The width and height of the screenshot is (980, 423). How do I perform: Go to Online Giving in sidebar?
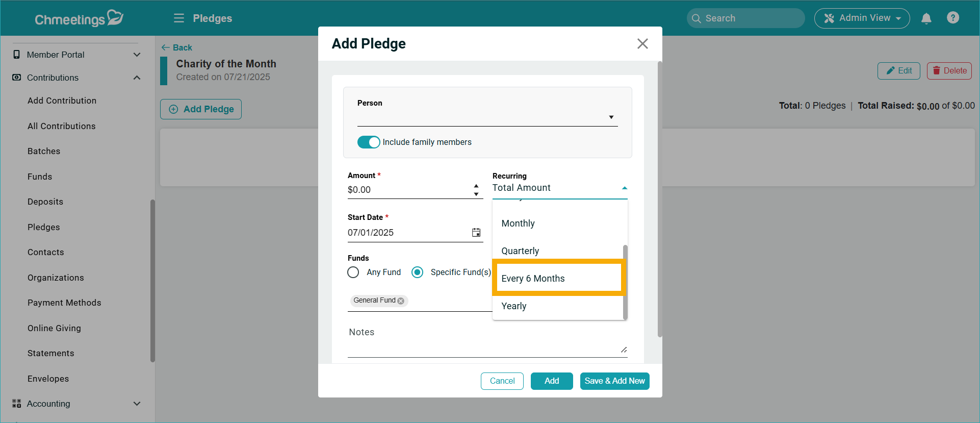tap(54, 328)
